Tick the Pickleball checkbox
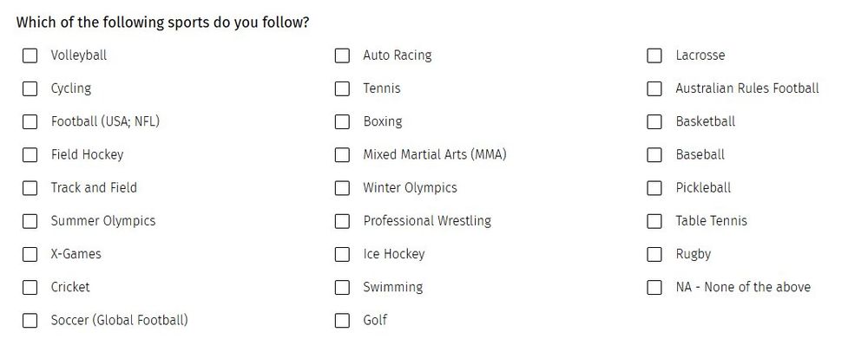Viewport: 868px width, 352px height. click(x=654, y=188)
